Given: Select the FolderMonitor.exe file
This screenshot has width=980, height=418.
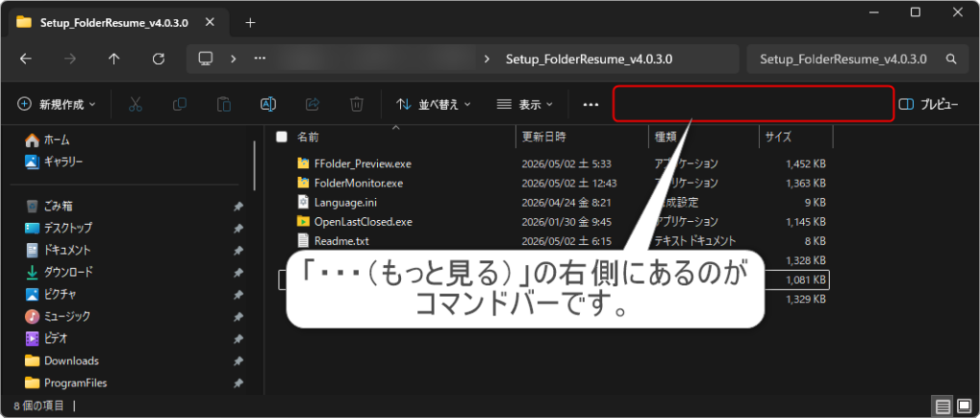Looking at the screenshot, I should 359,183.
